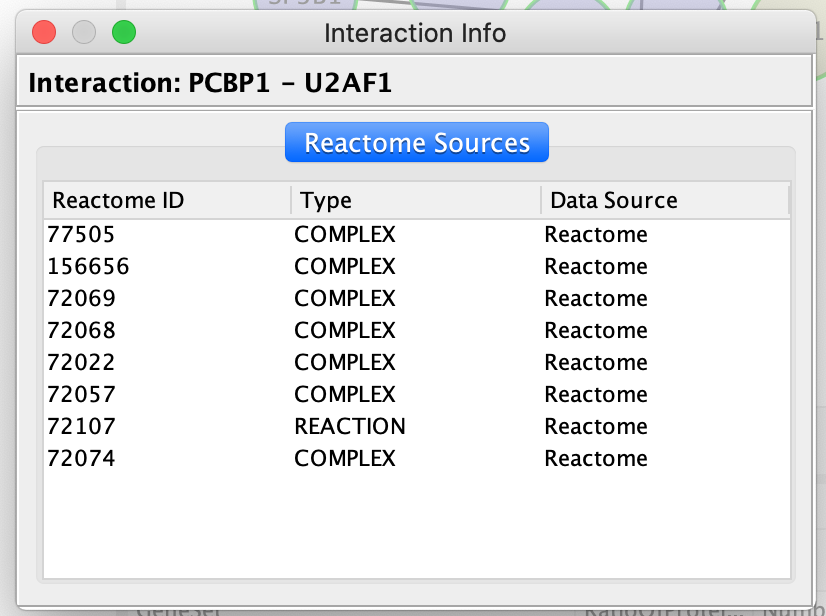Zoom the window with green button
Viewport: 826px width, 616px height.
point(124,33)
